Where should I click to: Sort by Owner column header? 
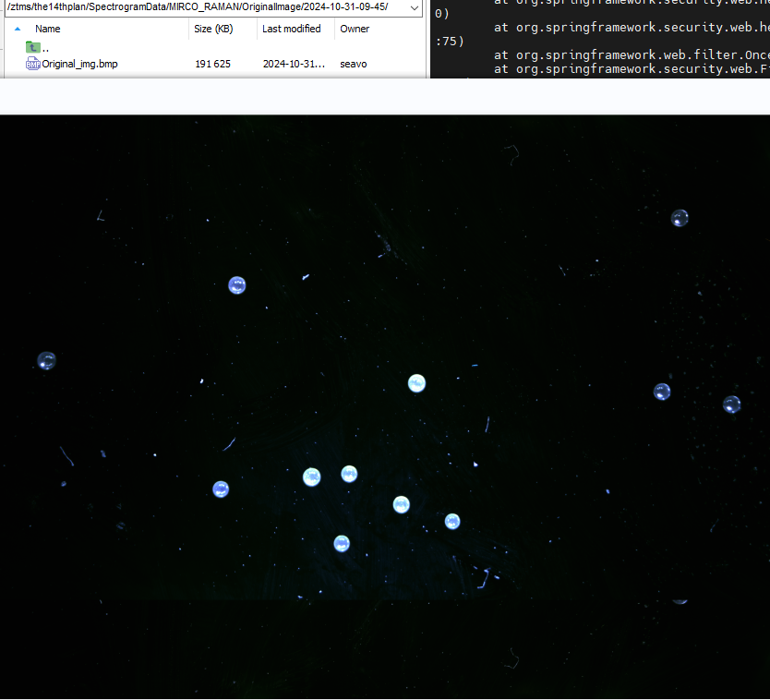tap(355, 29)
